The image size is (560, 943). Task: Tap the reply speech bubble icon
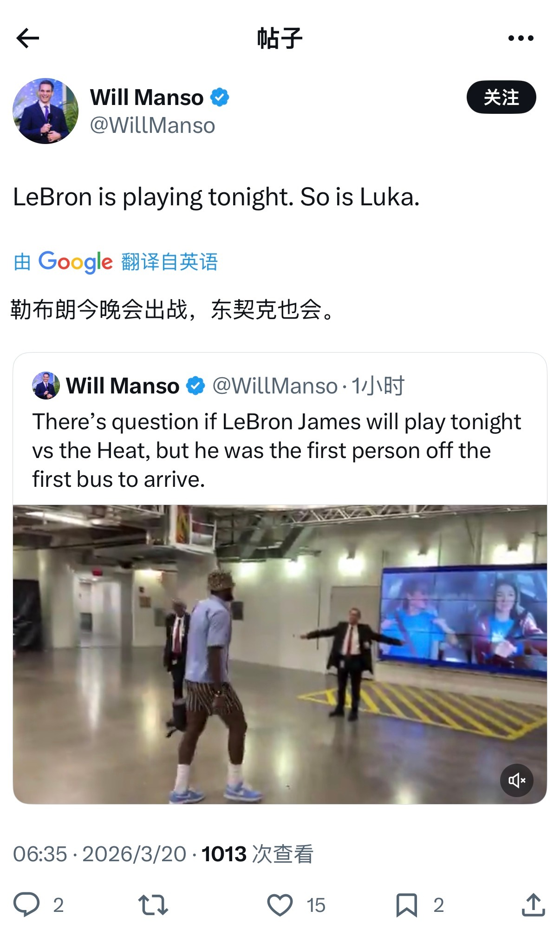[x=26, y=904]
